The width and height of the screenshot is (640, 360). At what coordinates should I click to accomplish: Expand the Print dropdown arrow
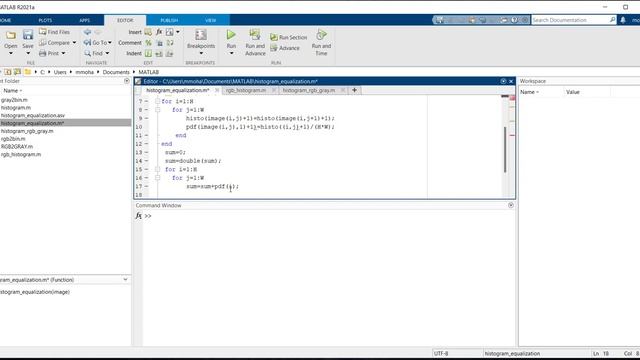(x=63, y=53)
